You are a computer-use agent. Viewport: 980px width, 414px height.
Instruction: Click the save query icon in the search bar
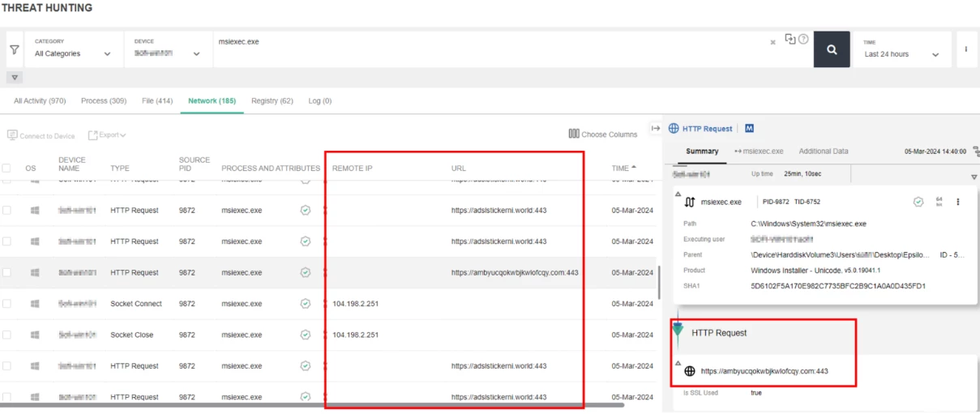pos(790,39)
